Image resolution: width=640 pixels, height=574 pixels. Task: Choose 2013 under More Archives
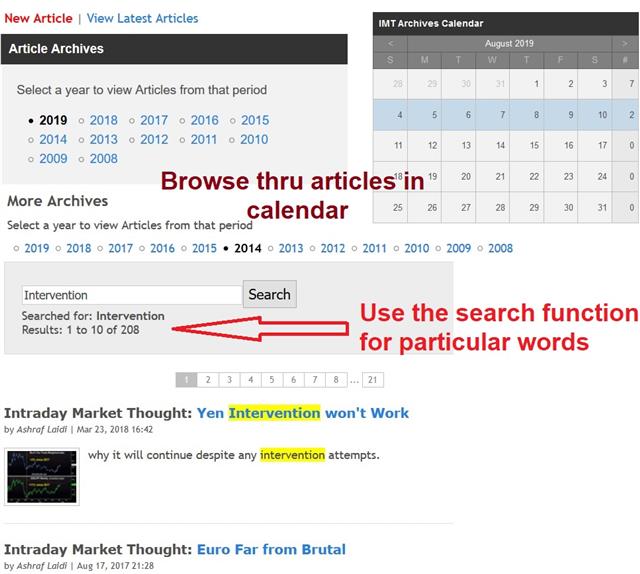pos(291,248)
